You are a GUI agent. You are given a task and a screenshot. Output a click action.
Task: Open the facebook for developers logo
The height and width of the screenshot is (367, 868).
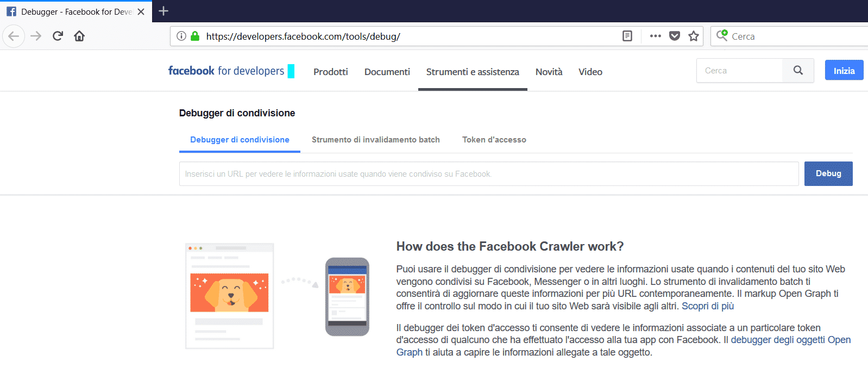tap(231, 71)
